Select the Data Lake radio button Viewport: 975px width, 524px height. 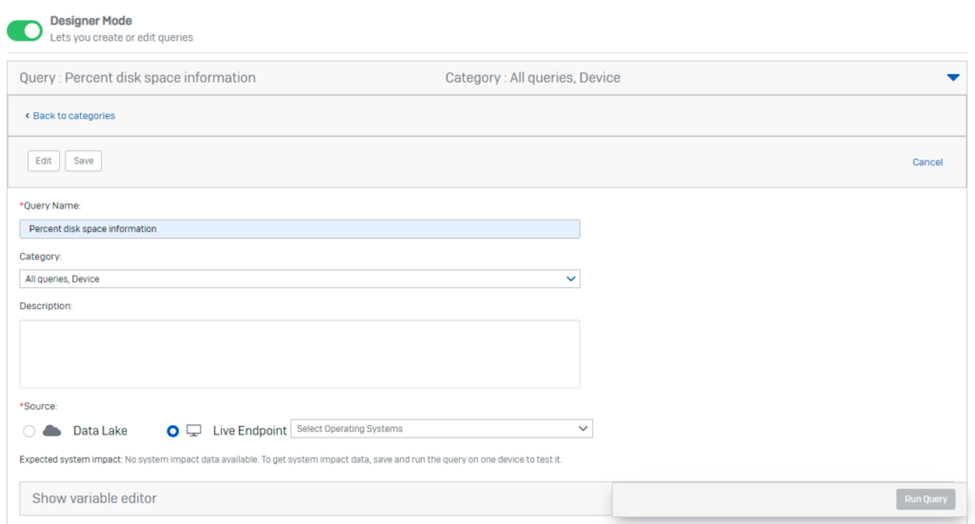click(x=29, y=431)
